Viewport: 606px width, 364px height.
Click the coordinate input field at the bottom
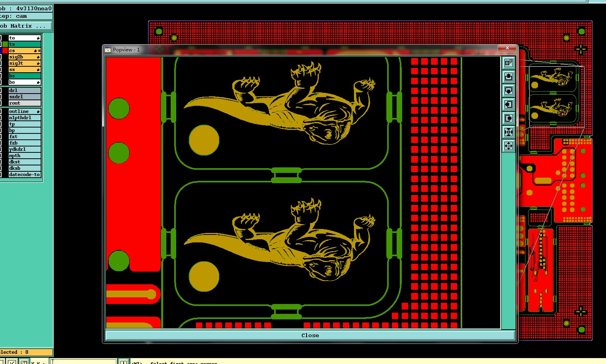(84, 362)
